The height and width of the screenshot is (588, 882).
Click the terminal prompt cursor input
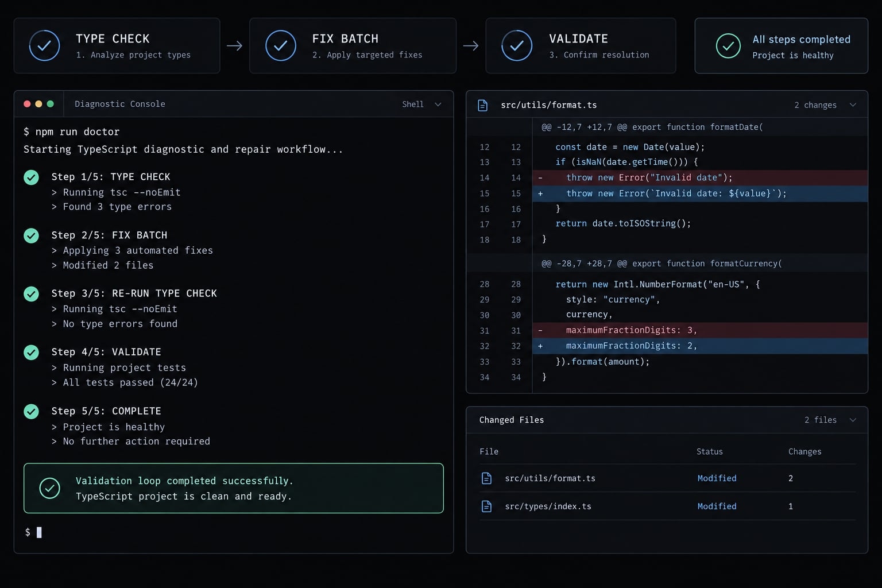[x=39, y=532]
